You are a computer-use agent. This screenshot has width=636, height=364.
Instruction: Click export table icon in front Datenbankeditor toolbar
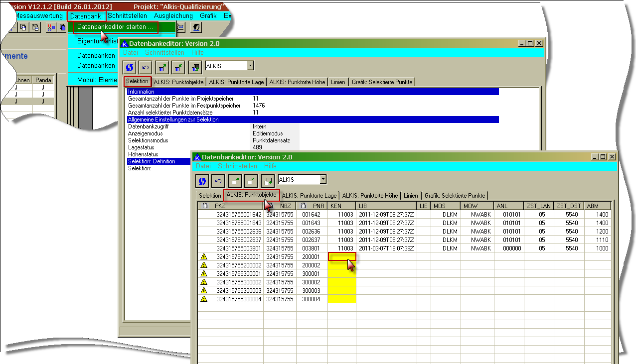pos(235,180)
